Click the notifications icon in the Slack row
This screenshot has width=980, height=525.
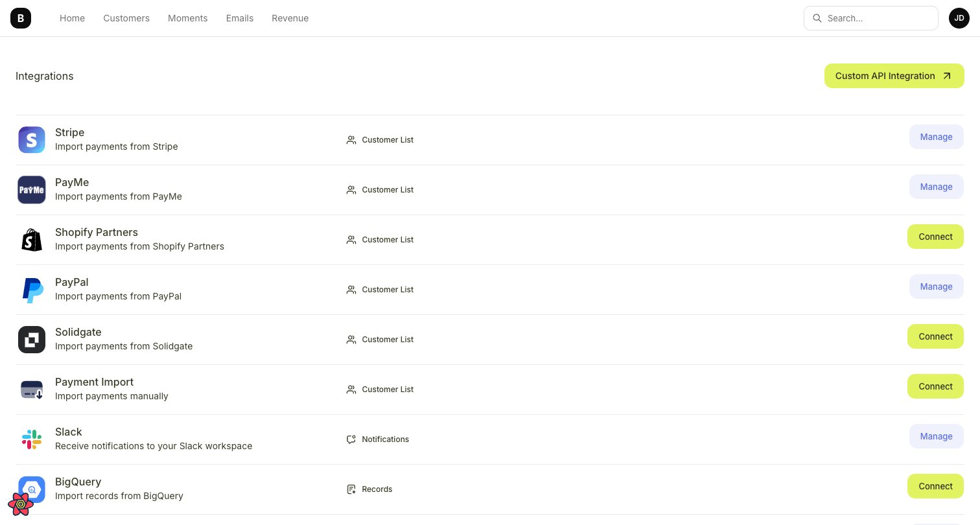351,439
